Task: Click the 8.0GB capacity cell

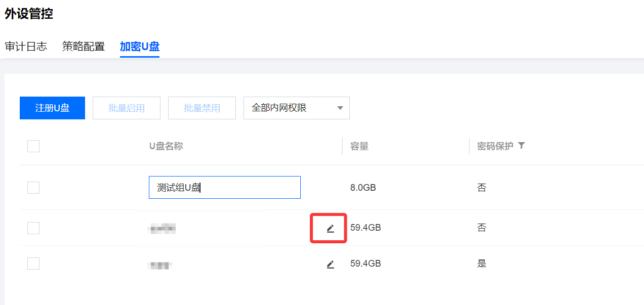Action: [363, 188]
